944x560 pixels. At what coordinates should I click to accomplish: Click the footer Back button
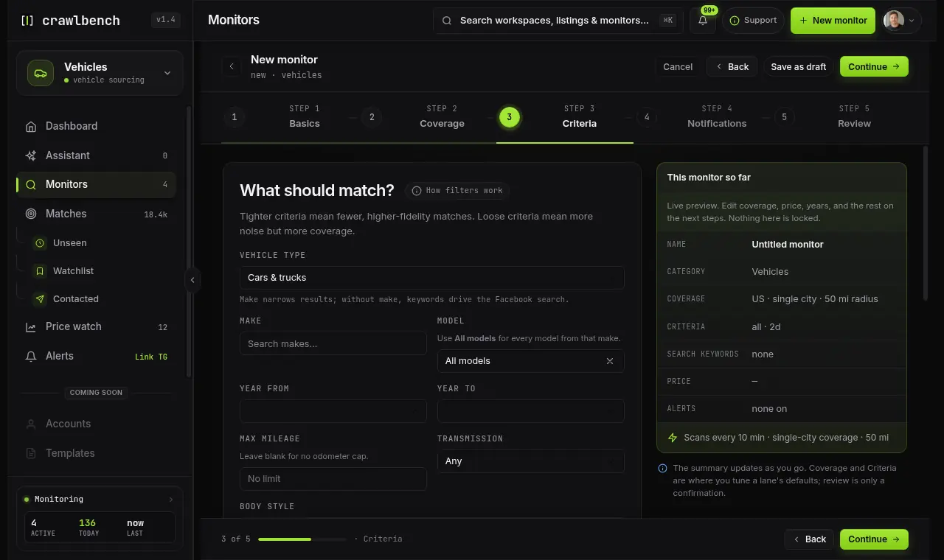tap(809, 539)
